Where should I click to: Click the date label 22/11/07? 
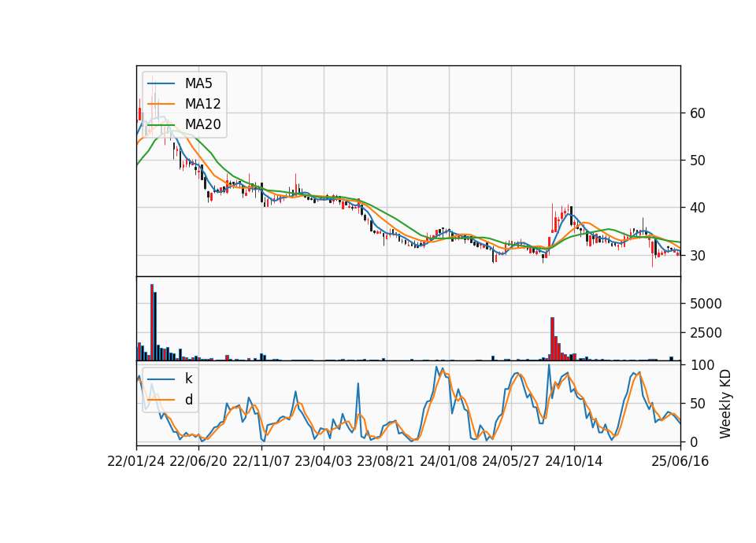point(261,461)
